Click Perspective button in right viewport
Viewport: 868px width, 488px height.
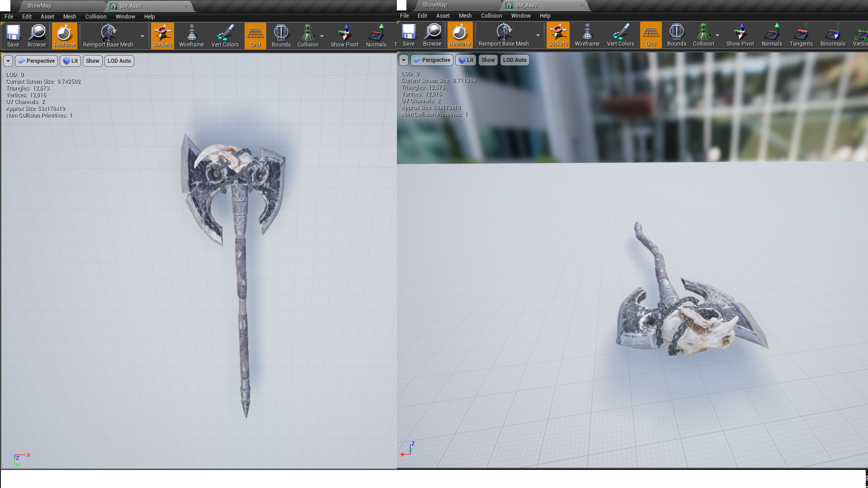point(432,60)
